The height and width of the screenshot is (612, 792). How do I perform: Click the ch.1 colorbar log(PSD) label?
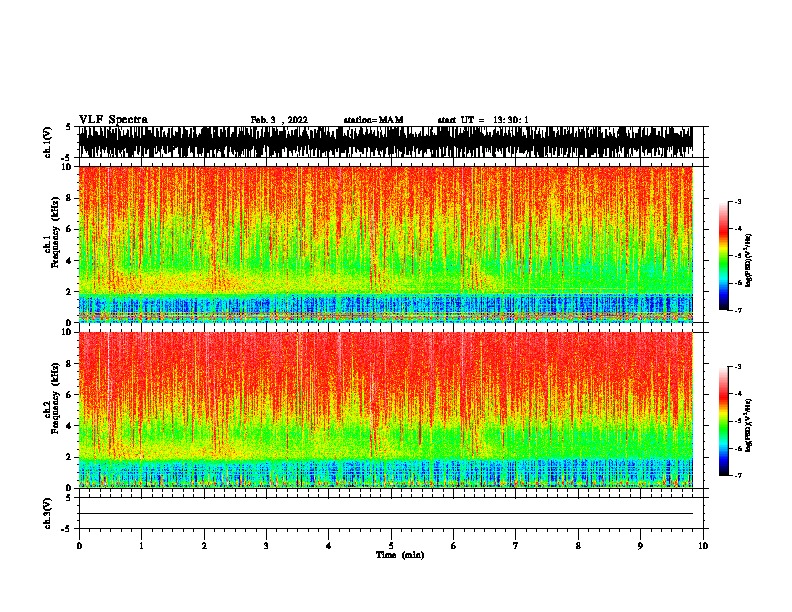click(748, 261)
